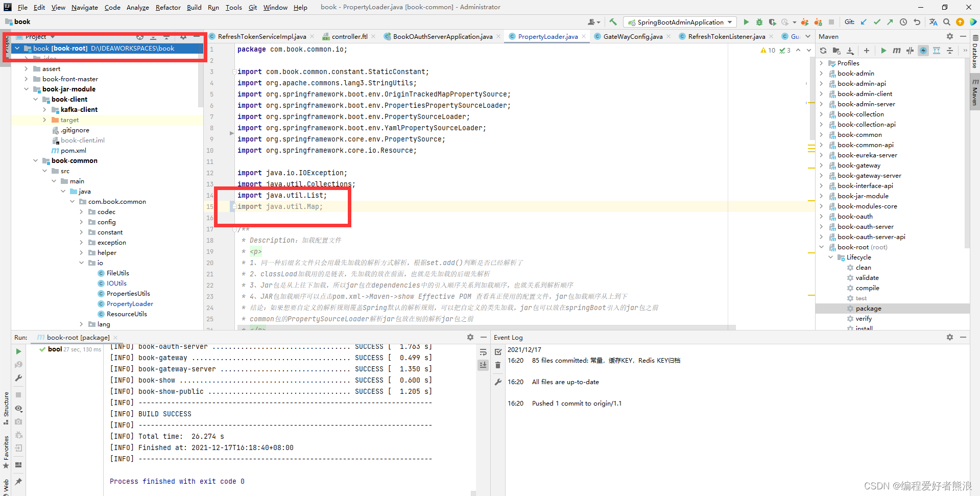This screenshot has height=496, width=980.
Task: Open Search Everywhere magnifier icon
Action: tap(947, 22)
